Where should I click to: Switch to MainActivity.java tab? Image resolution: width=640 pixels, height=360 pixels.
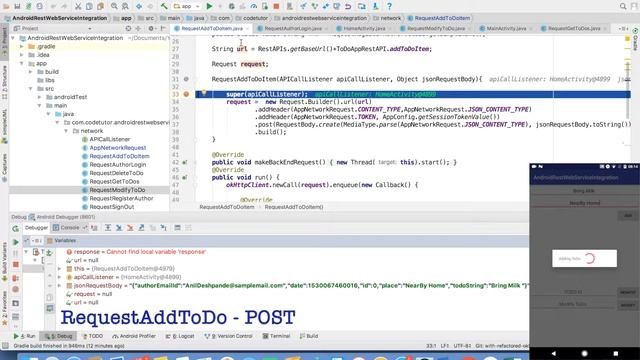click(506, 29)
